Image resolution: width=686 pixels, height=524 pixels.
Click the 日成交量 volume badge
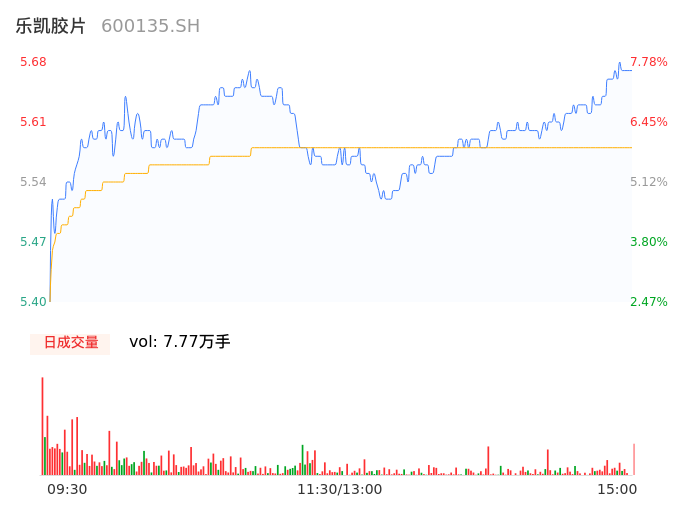(70, 342)
